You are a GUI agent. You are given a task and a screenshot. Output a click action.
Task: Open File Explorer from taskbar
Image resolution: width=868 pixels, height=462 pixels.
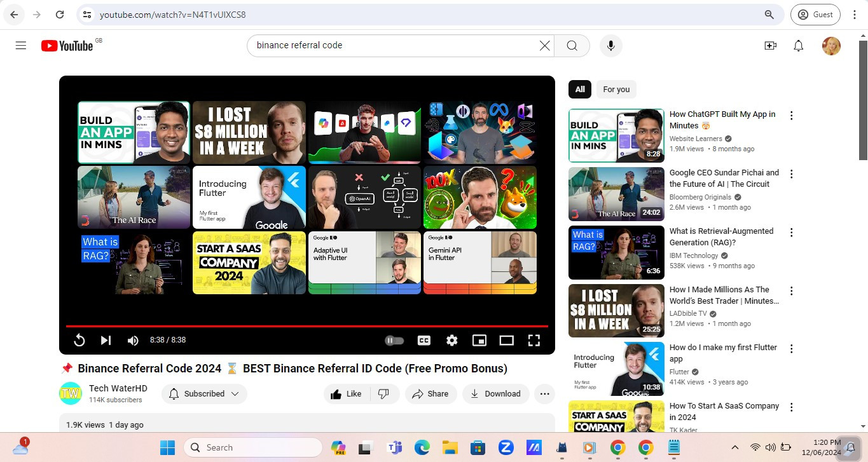(450, 447)
